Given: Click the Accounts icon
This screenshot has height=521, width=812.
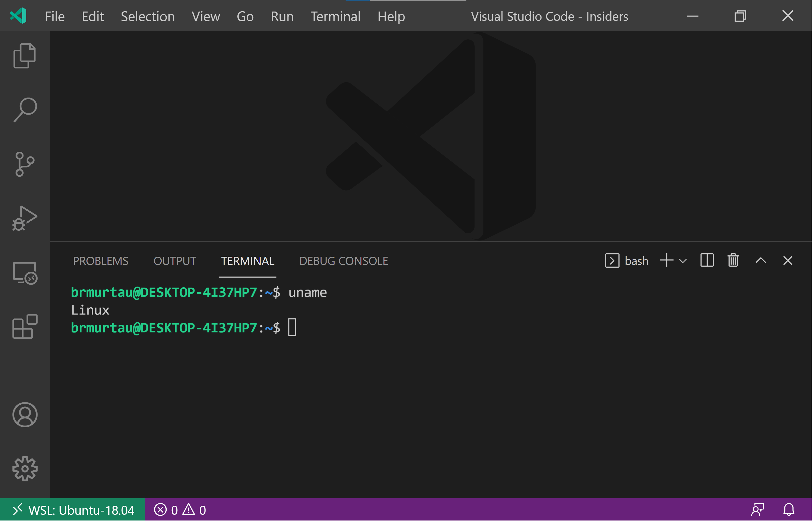Looking at the screenshot, I should 25,414.
